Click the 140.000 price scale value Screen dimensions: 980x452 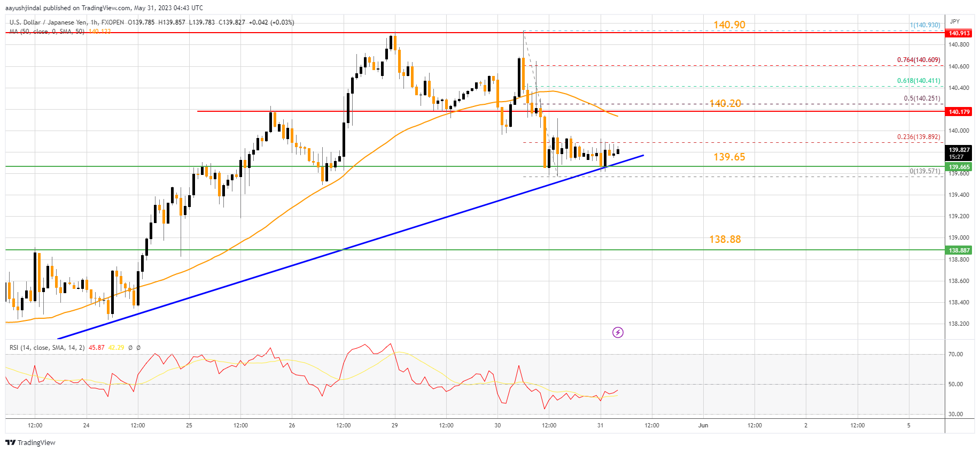(x=959, y=131)
